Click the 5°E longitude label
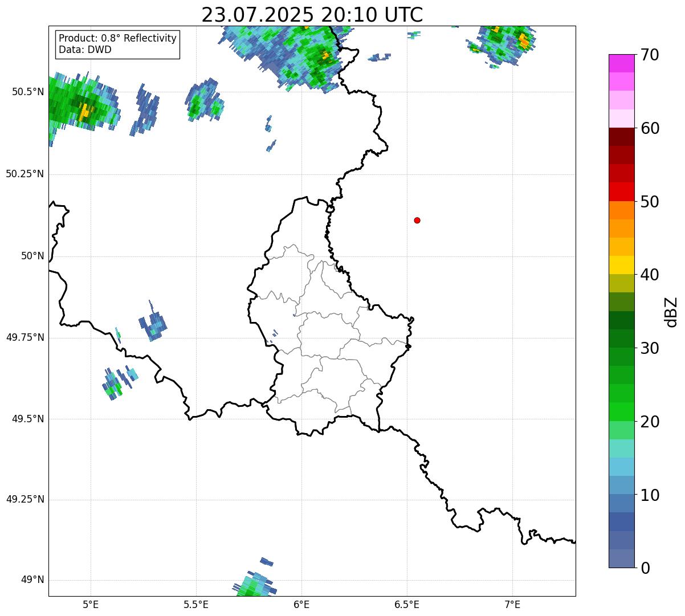685x616 pixels. (91, 604)
